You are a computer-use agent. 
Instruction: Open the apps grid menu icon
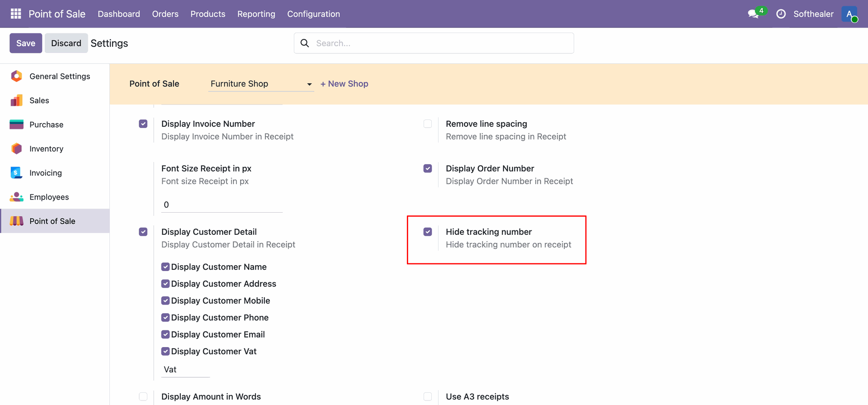point(16,14)
